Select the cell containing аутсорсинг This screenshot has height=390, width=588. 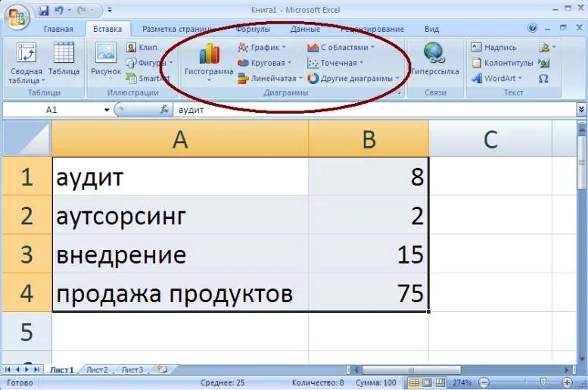pos(180,216)
